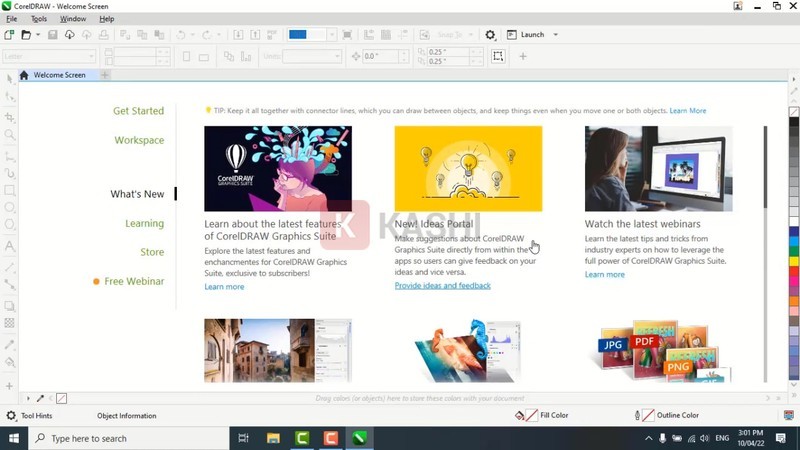Select the Rectangle tool
The image size is (800, 450).
pos(9,190)
